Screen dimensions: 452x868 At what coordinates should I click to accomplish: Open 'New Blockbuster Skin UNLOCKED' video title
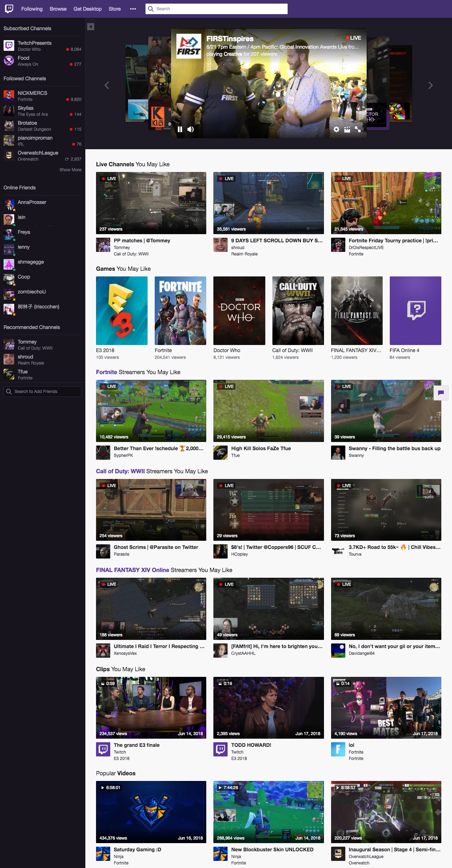(272, 850)
